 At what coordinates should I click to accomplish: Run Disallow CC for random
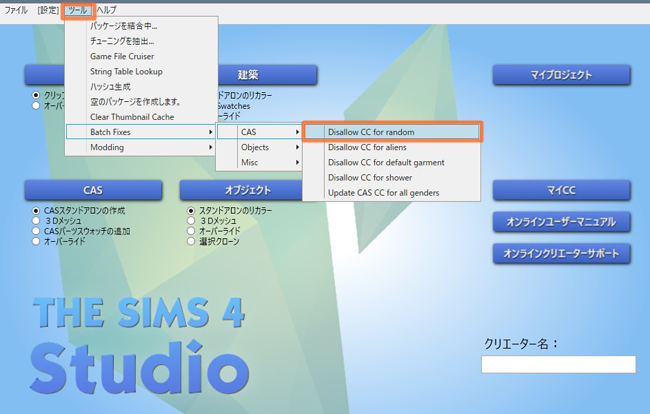pyautogui.click(x=392, y=132)
